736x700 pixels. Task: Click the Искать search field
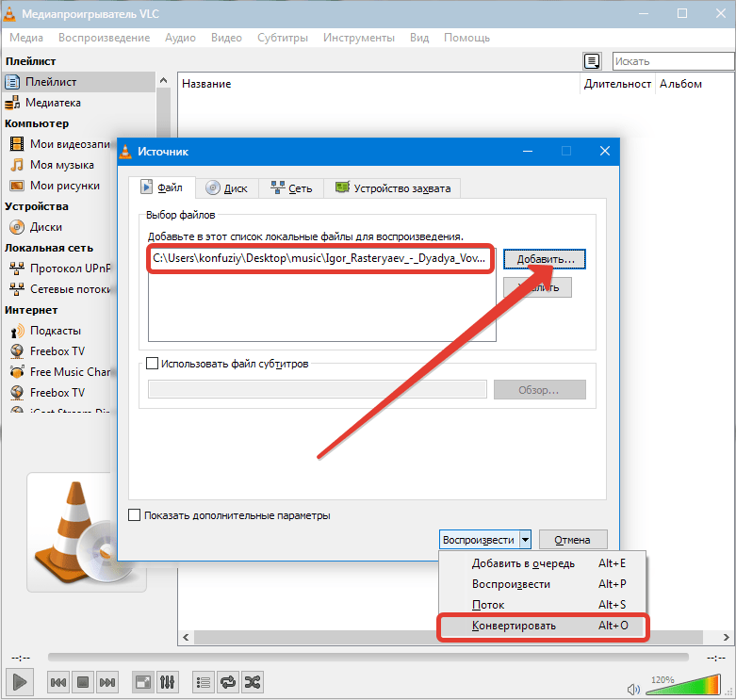point(673,61)
